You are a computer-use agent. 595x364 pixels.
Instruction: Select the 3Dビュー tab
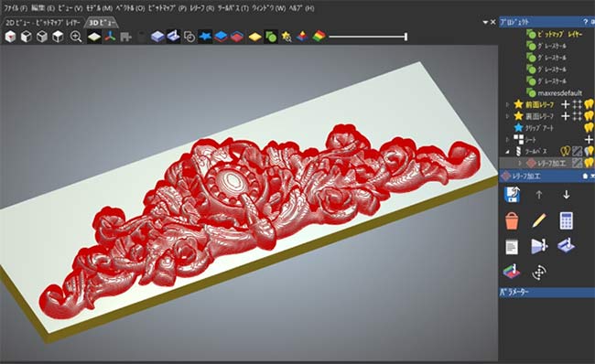pos(102,23)
